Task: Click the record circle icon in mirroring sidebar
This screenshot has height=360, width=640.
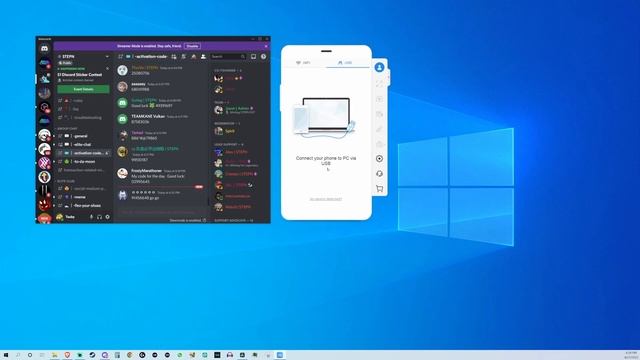Action: pos(379,159)
